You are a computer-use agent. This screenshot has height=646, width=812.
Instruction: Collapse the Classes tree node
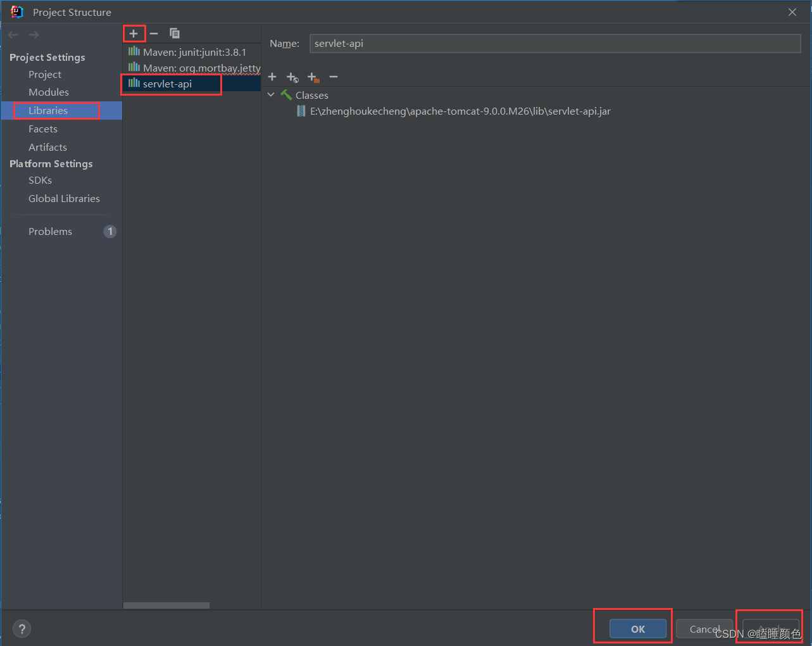click(x=272, y=94)
